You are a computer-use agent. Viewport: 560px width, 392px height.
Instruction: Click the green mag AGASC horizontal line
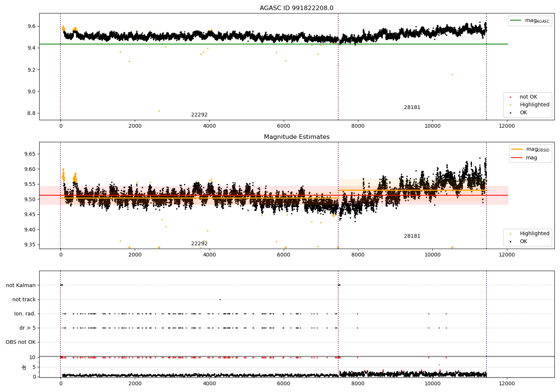point(273,44)
